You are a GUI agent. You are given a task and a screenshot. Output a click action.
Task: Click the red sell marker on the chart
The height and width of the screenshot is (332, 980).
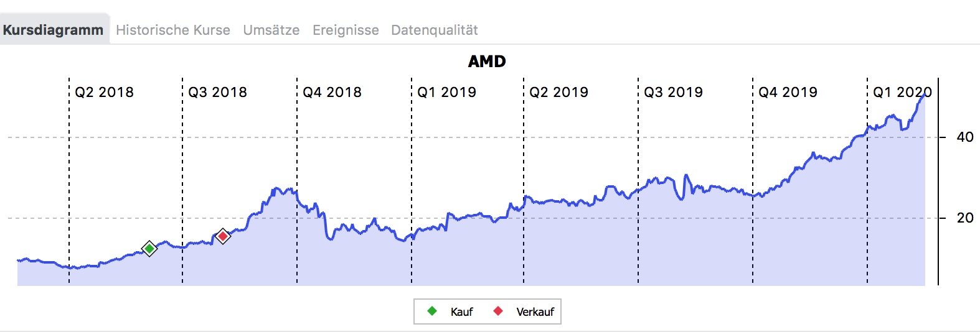point(222,236)
